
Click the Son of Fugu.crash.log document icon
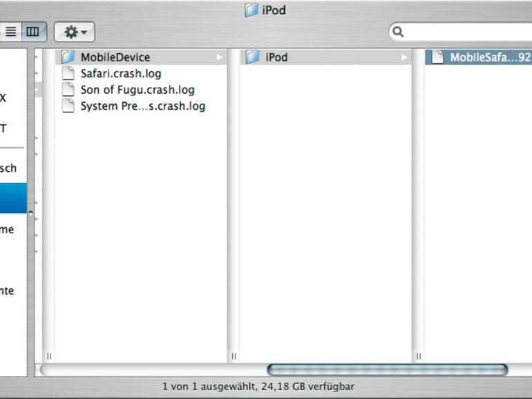tap(68, 90)
